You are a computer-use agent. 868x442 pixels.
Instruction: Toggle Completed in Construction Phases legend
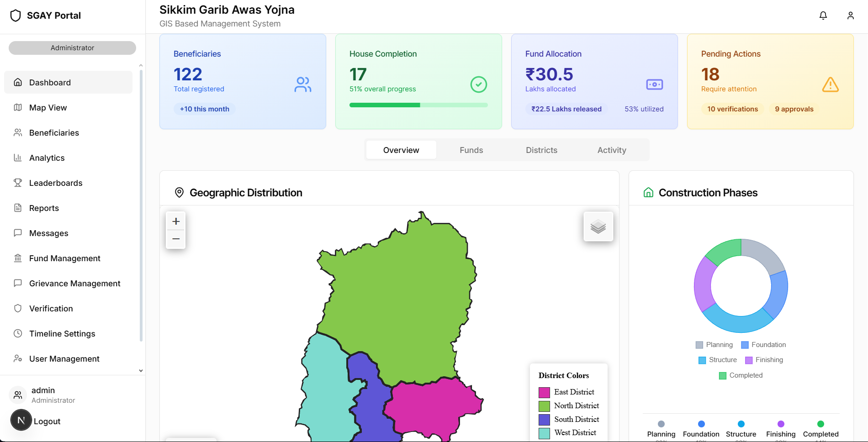(x=740, y=375)
